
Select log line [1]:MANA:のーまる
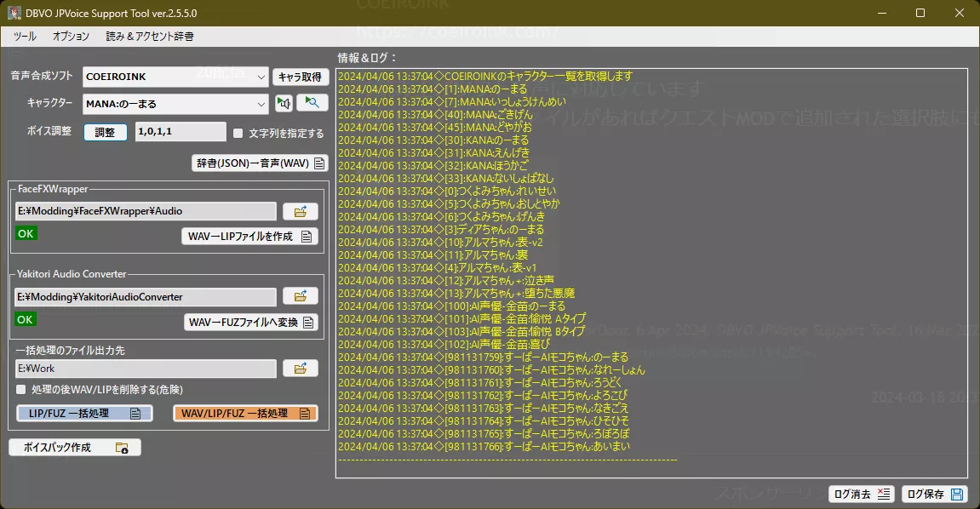[433, 89]
